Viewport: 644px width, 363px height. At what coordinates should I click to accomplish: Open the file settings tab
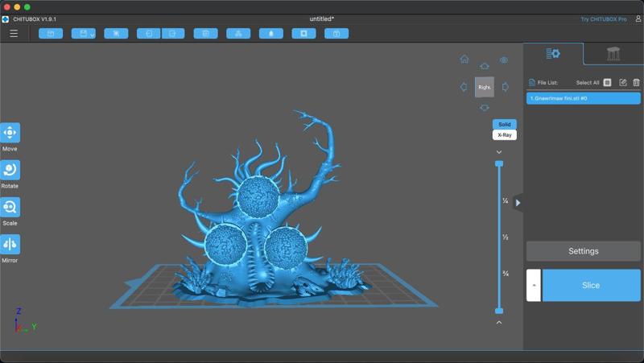[x=553, y=54]
